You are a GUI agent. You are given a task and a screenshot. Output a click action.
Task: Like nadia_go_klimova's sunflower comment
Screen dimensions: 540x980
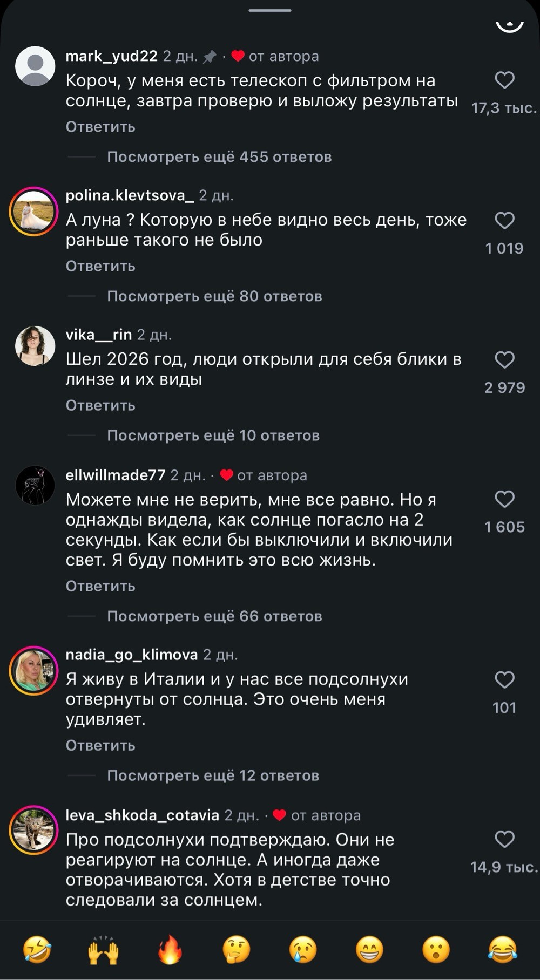(x=504, y=679)
